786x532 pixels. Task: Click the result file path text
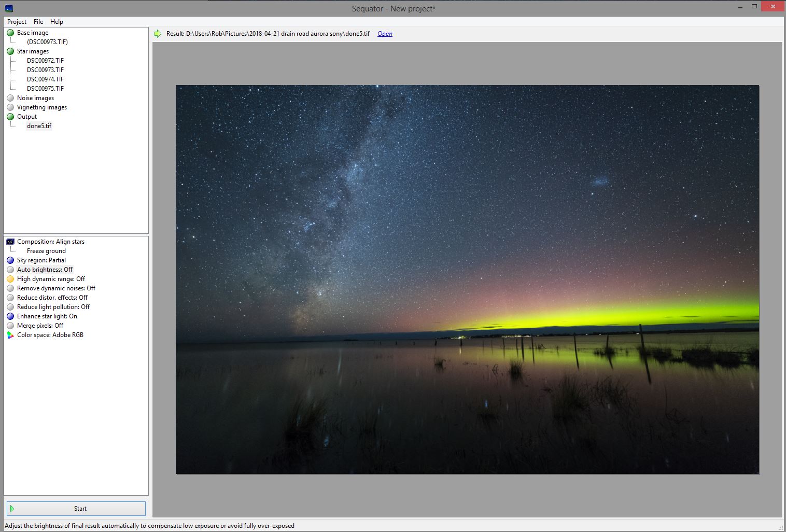[x=268, y=34]
